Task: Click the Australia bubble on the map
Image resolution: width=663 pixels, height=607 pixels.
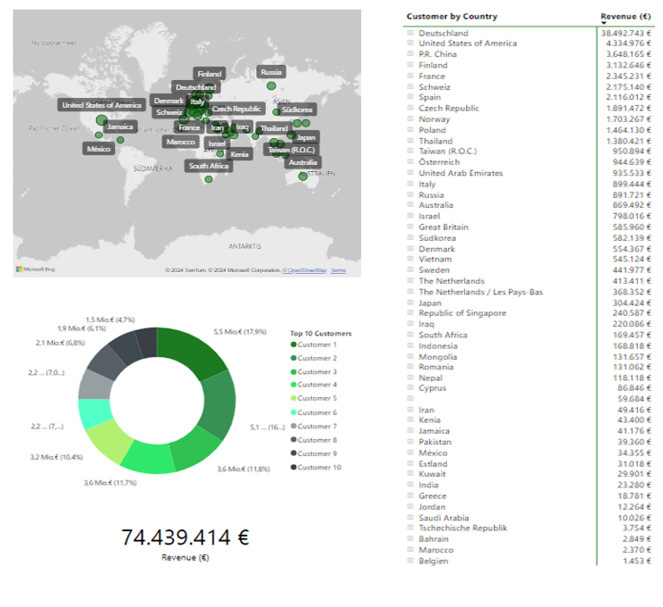Action: click(x=303, y=177)
